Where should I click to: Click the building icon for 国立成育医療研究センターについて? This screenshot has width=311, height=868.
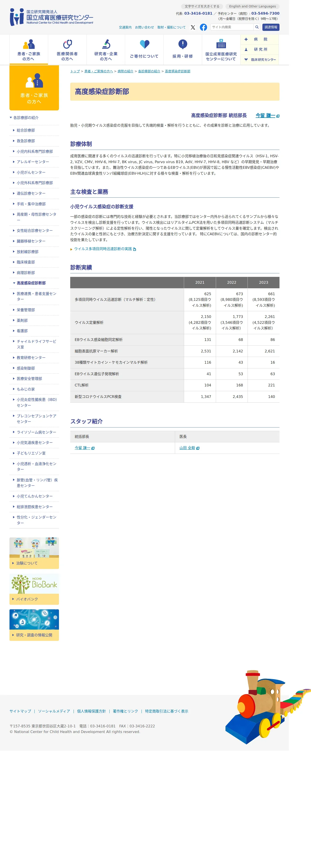click(x=221, y=44)
